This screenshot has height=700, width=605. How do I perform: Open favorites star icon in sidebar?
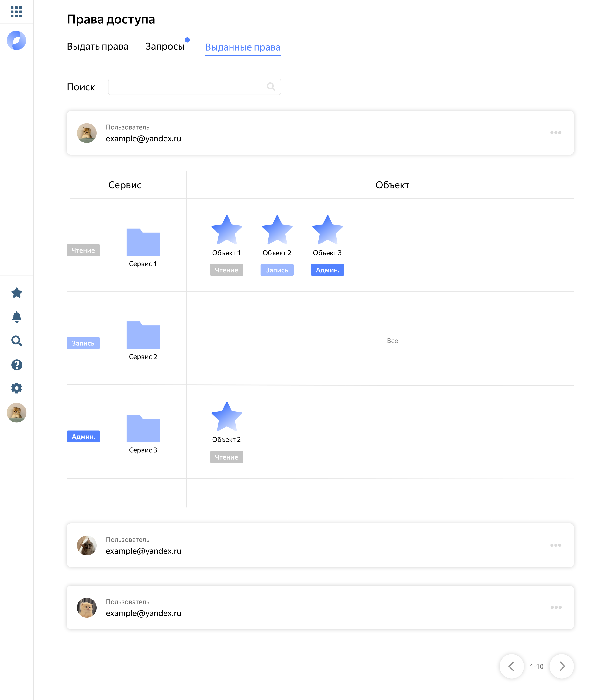coord(17,293)
